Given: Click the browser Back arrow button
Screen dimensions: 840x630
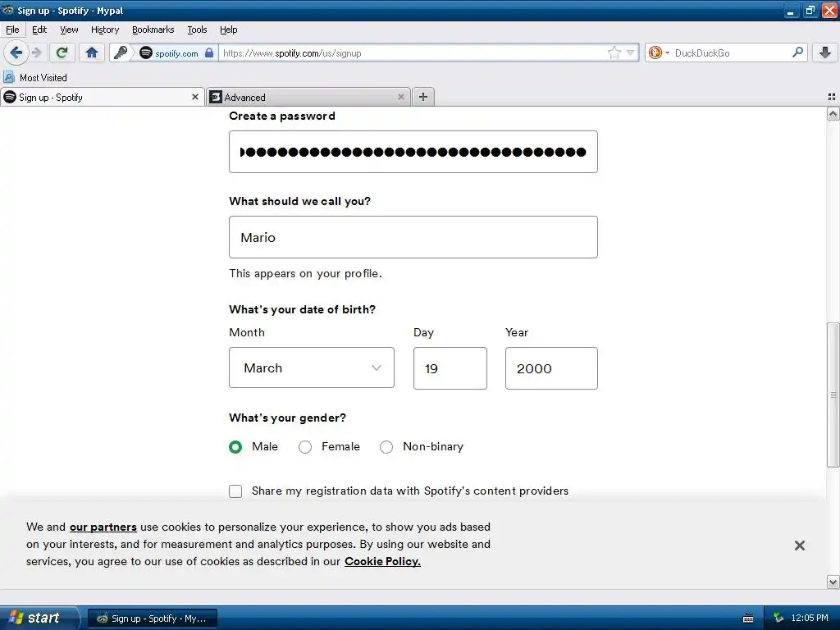Looking at the screenshot, I should click(16, 52).
